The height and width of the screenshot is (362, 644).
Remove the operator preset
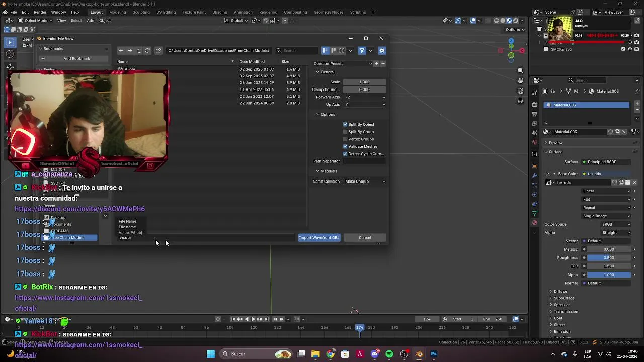click(x=383, y=64)
